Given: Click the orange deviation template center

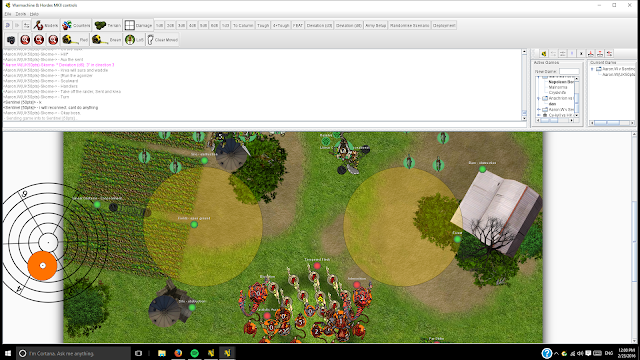Looking at the screenshot, I should 42,266.
